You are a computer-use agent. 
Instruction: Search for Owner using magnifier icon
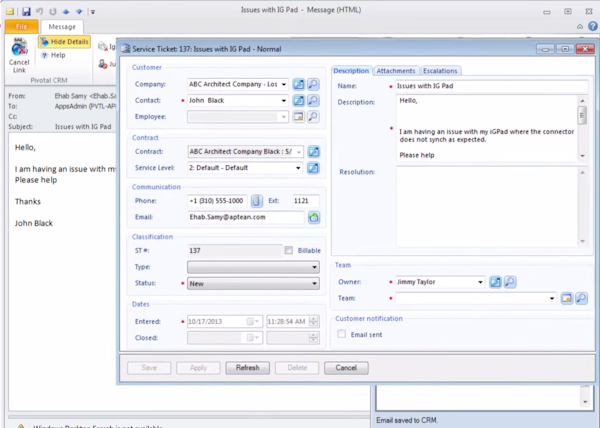tap(510, 283)
